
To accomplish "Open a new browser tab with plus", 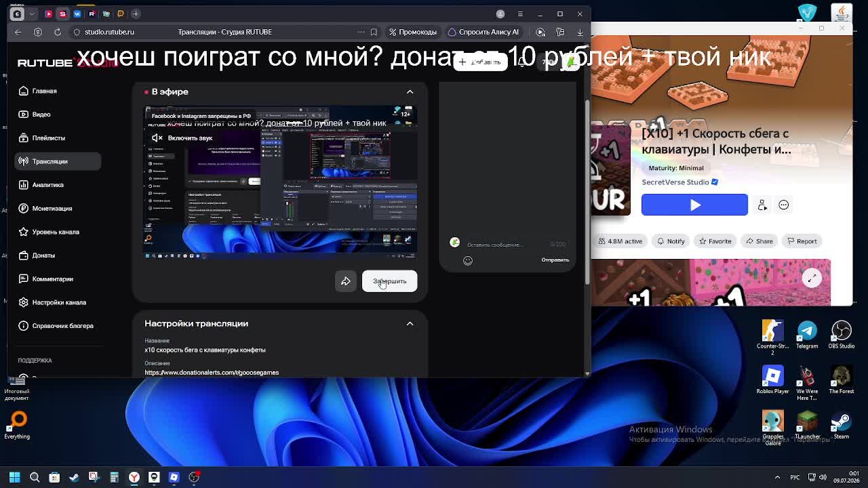I will tap(136, 14).
